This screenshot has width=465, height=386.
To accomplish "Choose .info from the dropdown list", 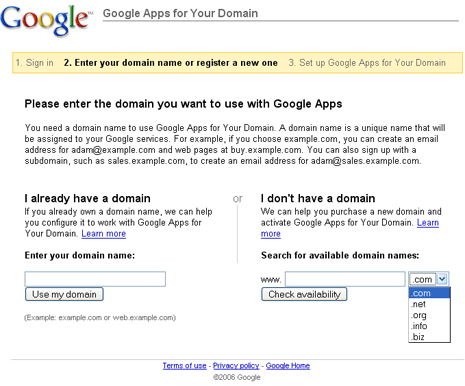I will coord(429,326).
